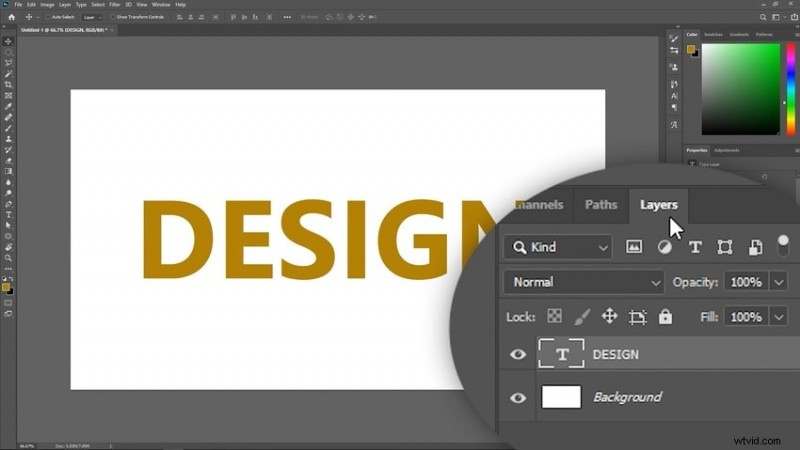Hide the Background layer visibility eye
The height and width of the screenshot is (450, 800).
coord(518,397)
